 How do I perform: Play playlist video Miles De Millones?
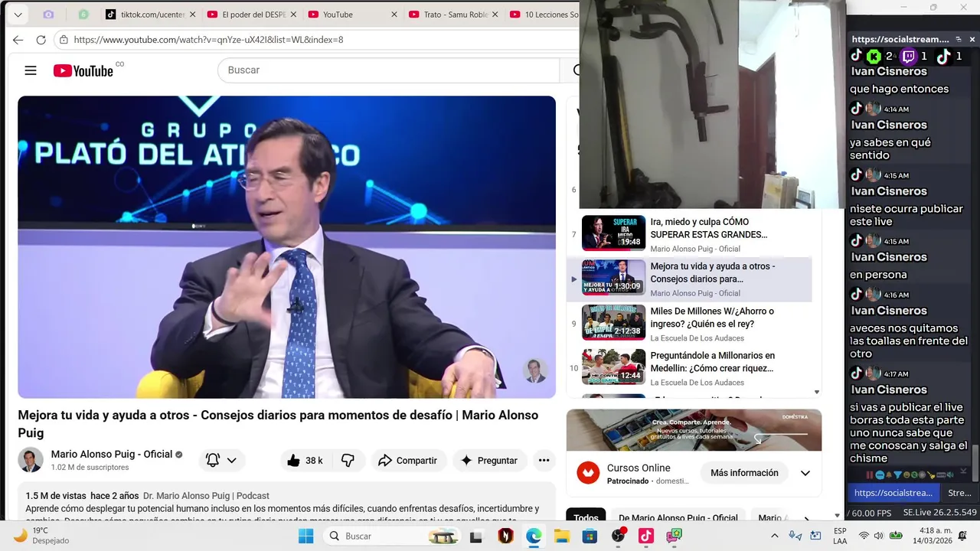pos(689,324)
